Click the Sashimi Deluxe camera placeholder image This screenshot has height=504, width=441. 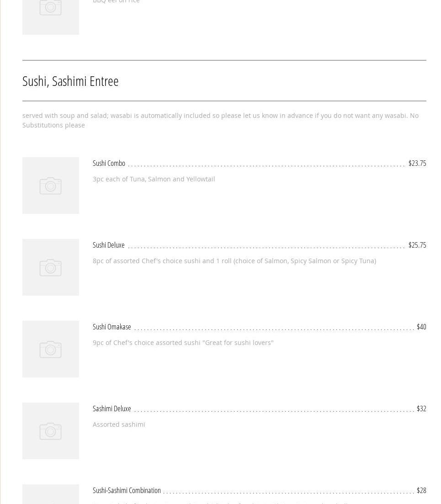point(50,431)
